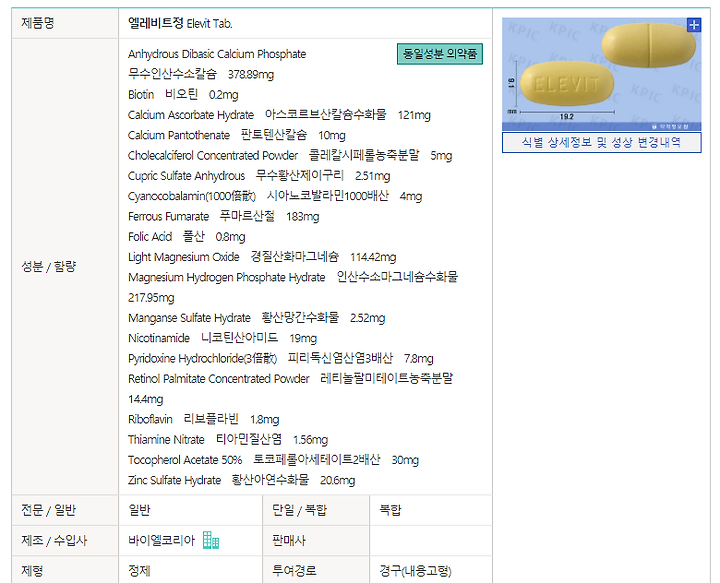Screen dimensions: 720x583
Task: Select the product name 엘레비트정 Elevit Tab.
Action: (x=180, y=23)
